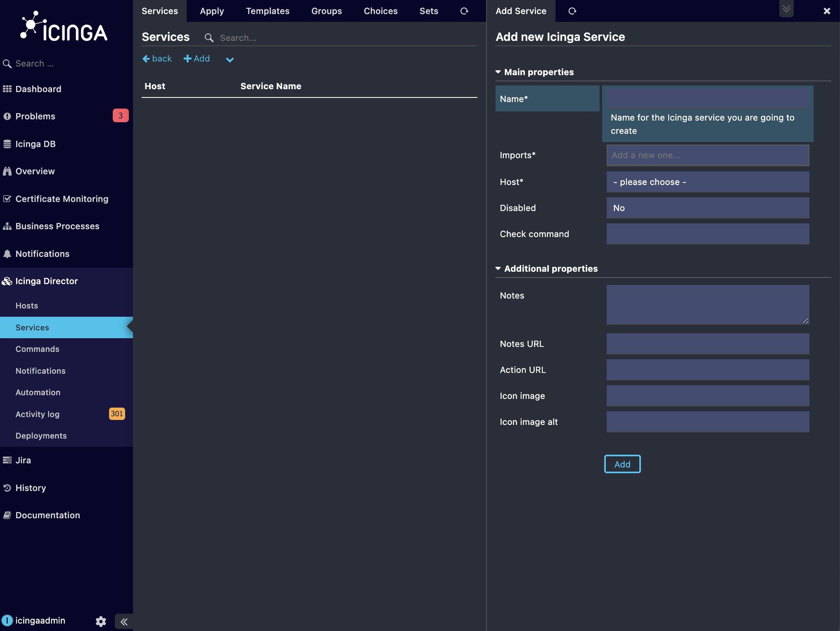Open Deployments in Director menu
The height and width of the screenshot is (631, 840).
point(66,436)
